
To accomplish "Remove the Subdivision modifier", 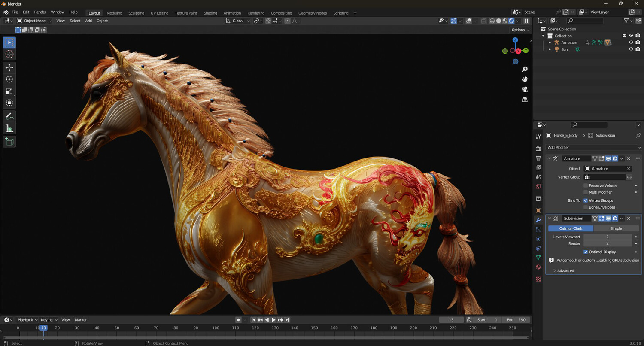I will coord(629,219).
